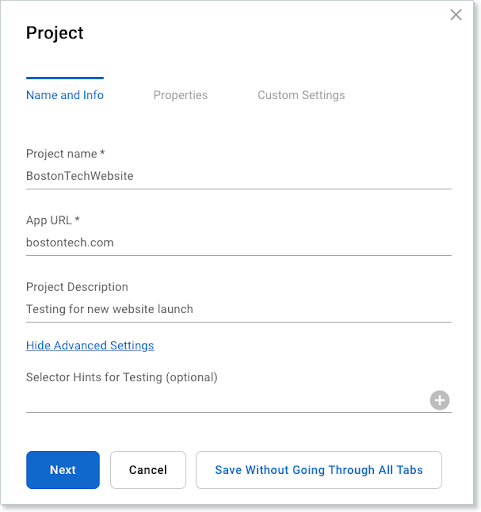Select the Name and Info tab

click(x=65, y=95)
